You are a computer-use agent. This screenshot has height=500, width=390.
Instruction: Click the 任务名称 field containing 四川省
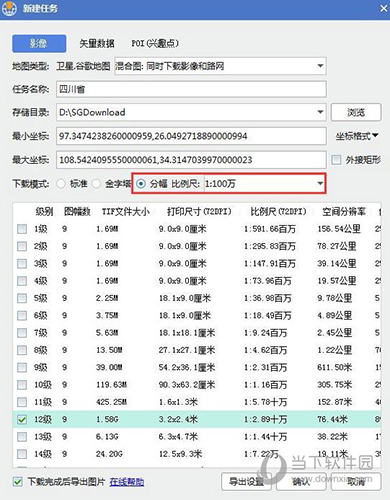[191, 89]
